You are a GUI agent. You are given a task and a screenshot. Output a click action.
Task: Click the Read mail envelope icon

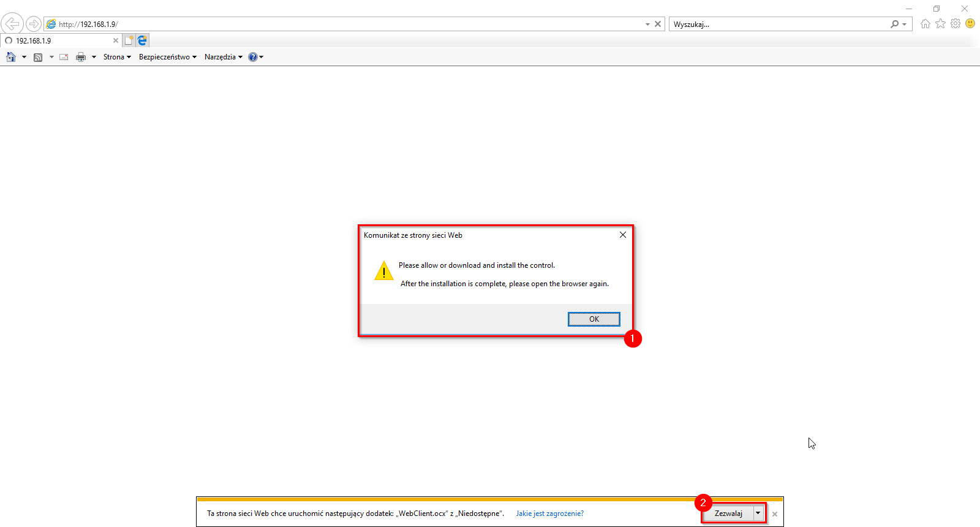64,57
